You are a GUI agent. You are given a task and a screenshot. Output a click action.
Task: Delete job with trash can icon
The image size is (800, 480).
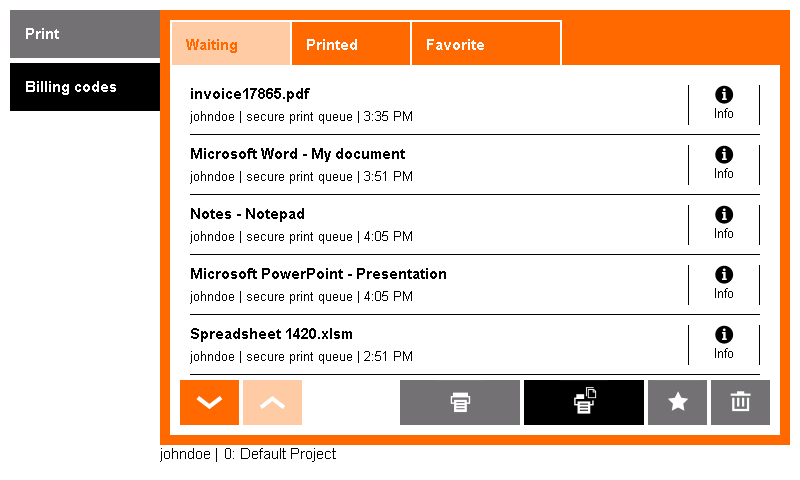[x=740, y=402]
